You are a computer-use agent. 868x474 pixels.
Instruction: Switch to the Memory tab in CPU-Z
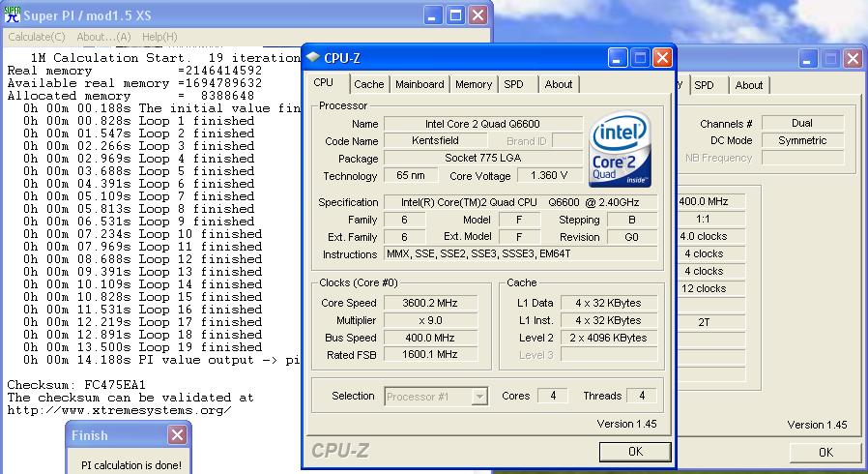pyautogui.click(x=474, y=84)
